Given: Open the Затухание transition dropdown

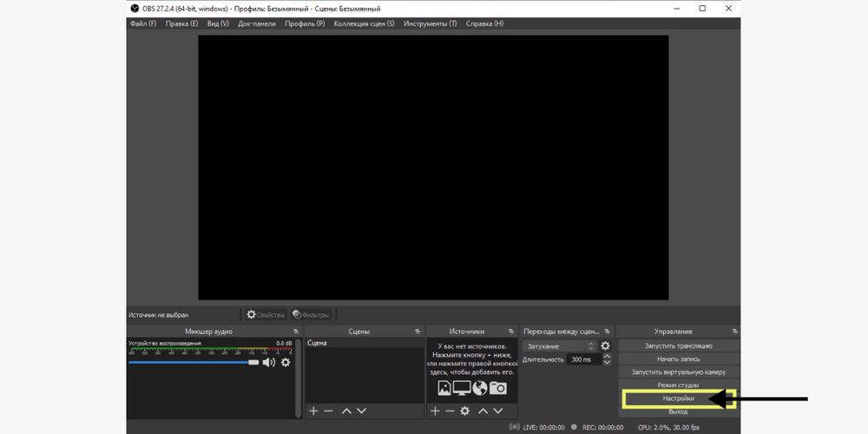Looking at the screenshot, I should click(x=559, y=346).
